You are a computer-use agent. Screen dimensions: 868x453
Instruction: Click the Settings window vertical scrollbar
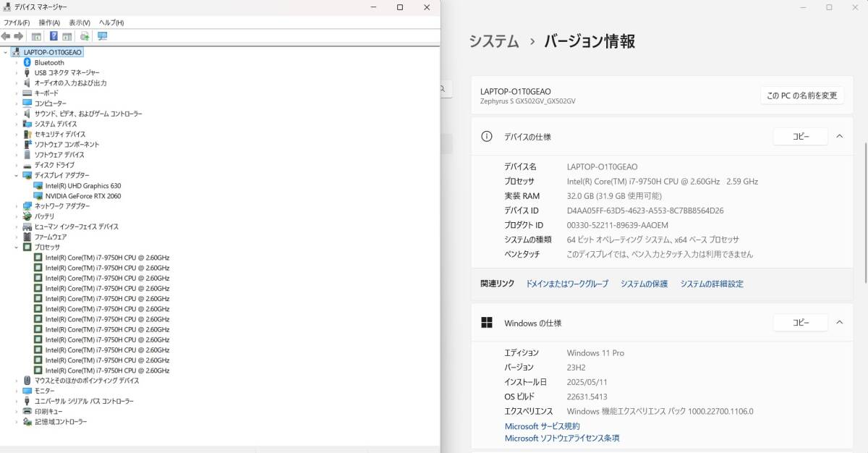[865, 213]
